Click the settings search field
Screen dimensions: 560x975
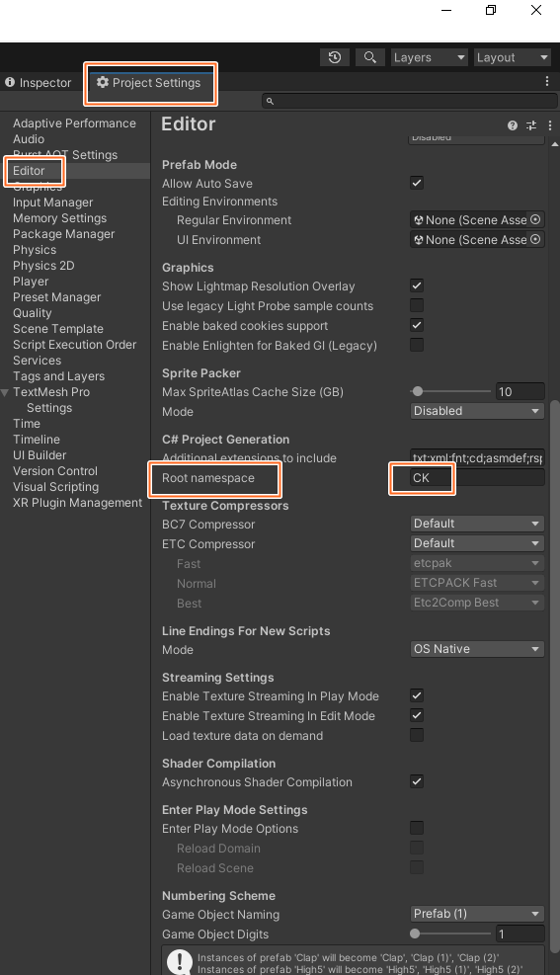tap(410, 101)
